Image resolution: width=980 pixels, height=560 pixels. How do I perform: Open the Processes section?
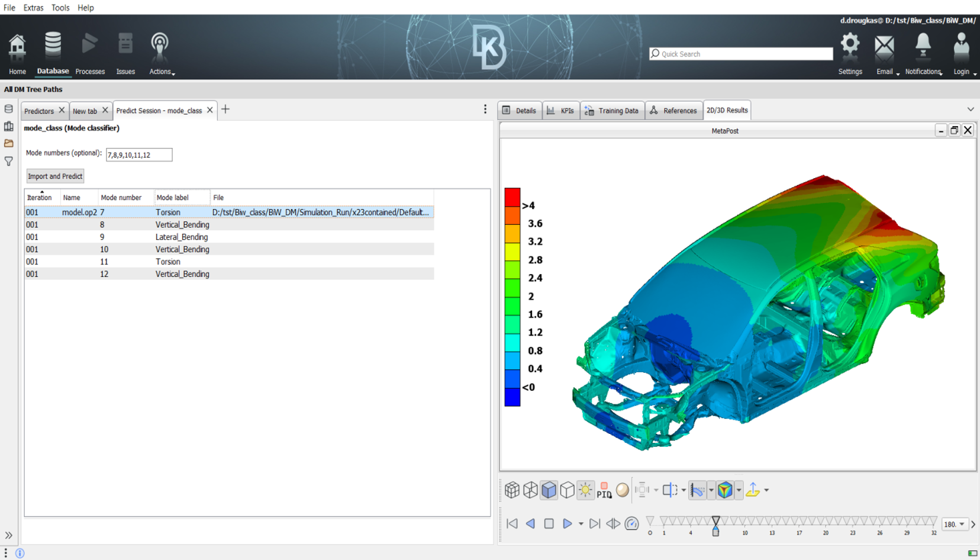(90, 54)
